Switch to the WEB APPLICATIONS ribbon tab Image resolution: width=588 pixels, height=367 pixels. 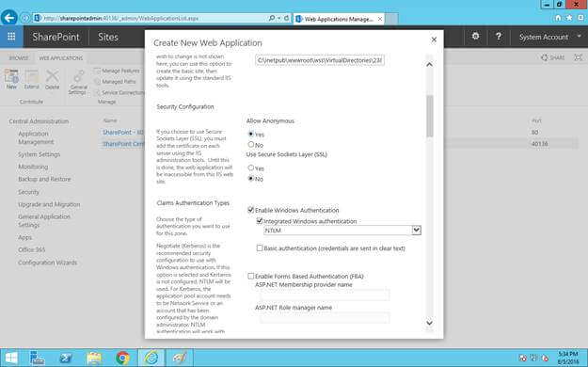[61, 57]
